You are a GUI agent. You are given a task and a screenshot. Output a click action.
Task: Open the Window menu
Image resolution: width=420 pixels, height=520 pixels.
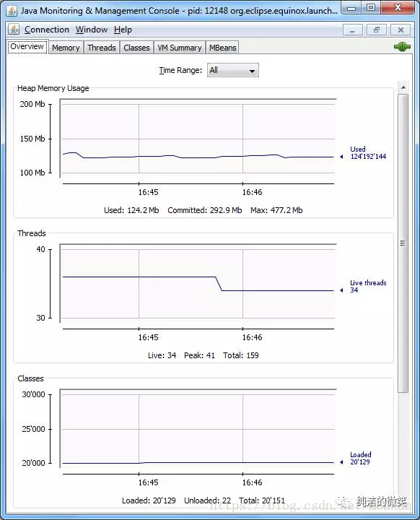tap(92, 30)
